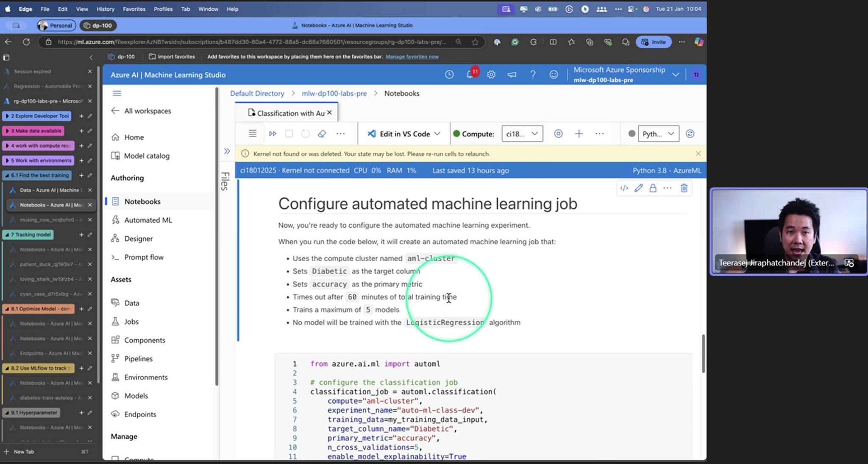Screen dimensions: 868x464
Task: Favorite this page star icon
Action: (x=475, y=42)
